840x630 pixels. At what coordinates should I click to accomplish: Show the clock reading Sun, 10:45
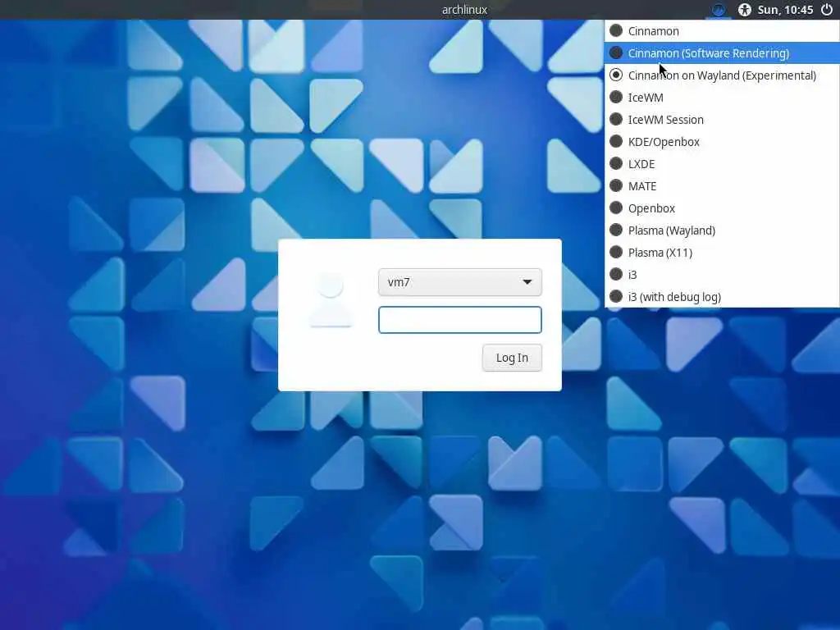[785, 10]
